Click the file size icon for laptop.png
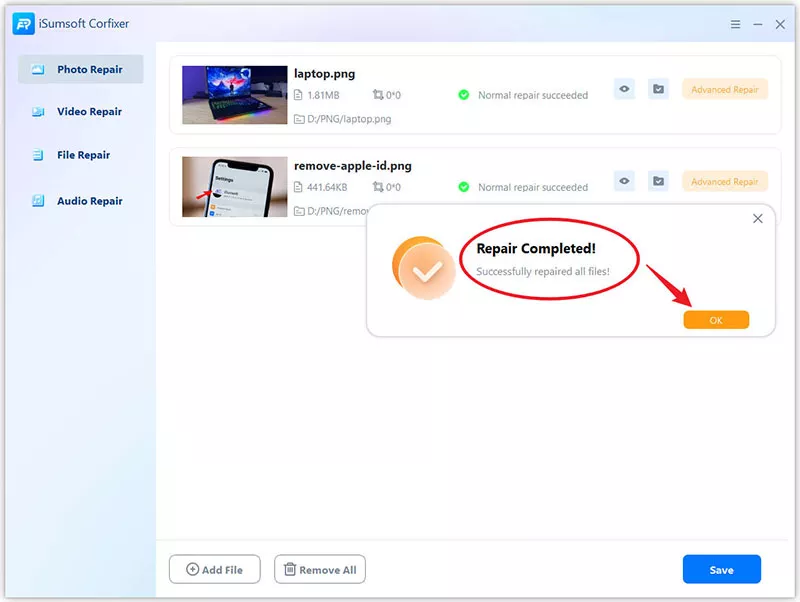 298,95
